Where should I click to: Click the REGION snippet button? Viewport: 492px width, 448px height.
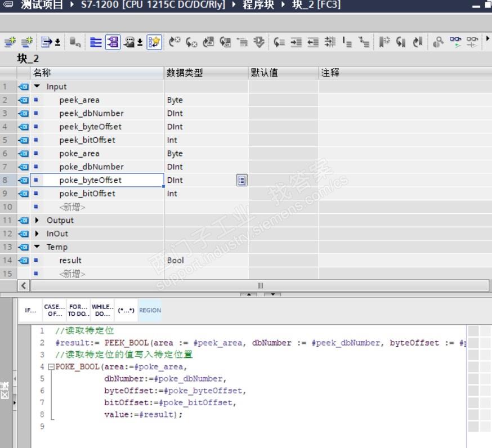point(150,310)
